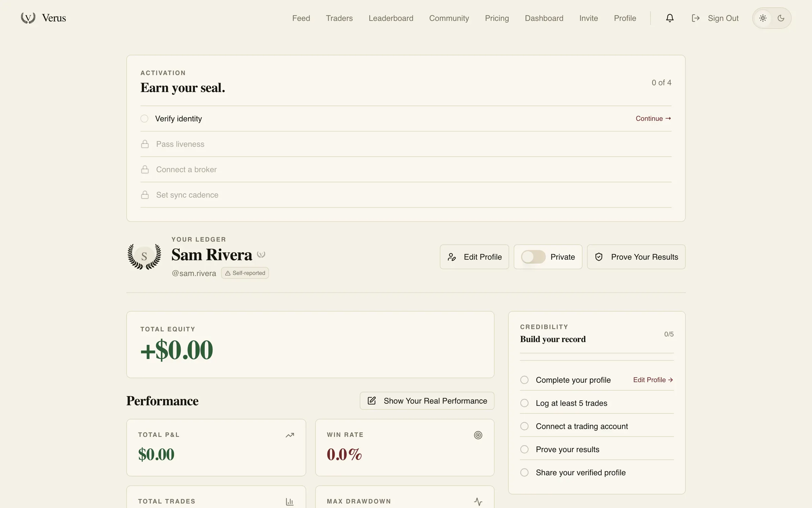The width and height of the screenshot is (812, 508).
Task: Click the Pass liveness step text
Action: click(180, 144)
